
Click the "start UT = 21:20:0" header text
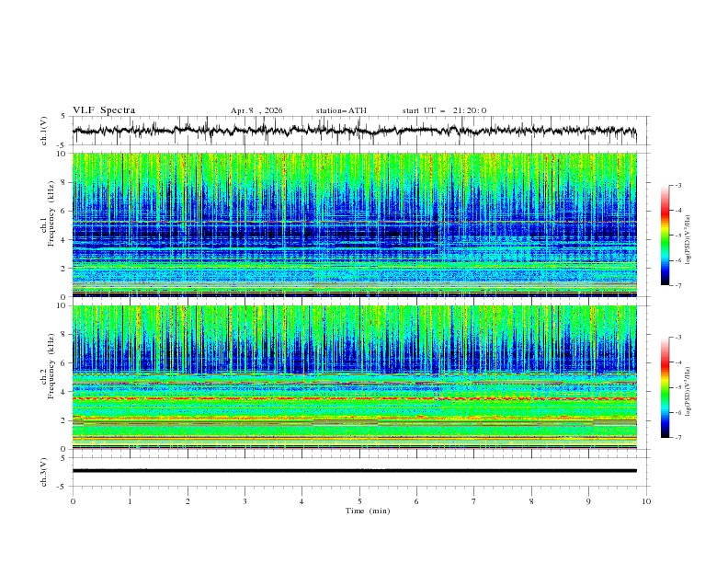point(444,110)
